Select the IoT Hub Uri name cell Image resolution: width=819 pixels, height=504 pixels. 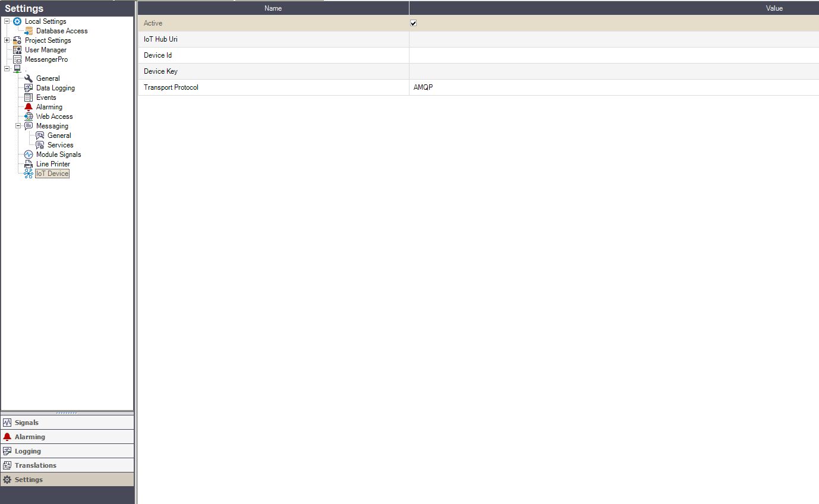[x=273, y=39]
